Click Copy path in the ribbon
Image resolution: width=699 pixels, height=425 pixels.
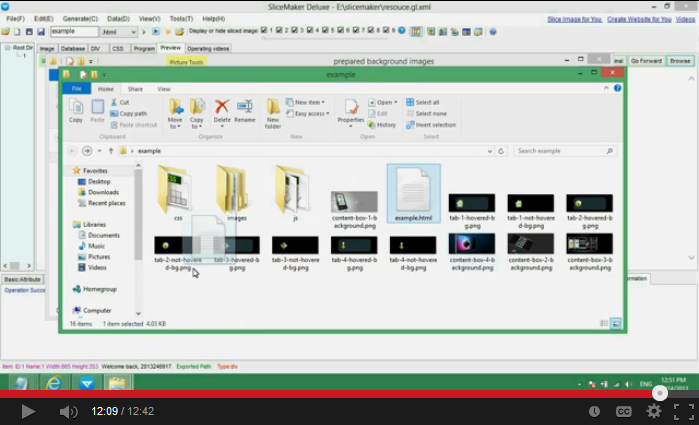(x=128, y=113)
